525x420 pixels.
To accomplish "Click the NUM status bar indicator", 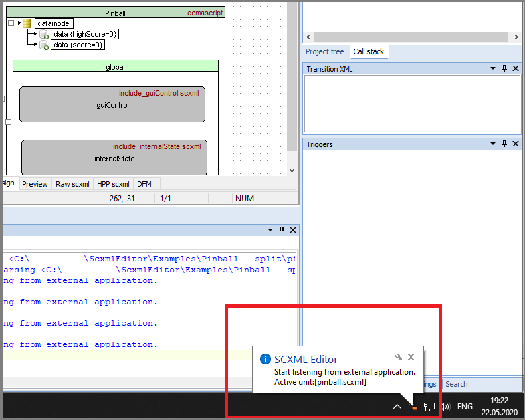I will pyautogui.click(x=244, y=198).
